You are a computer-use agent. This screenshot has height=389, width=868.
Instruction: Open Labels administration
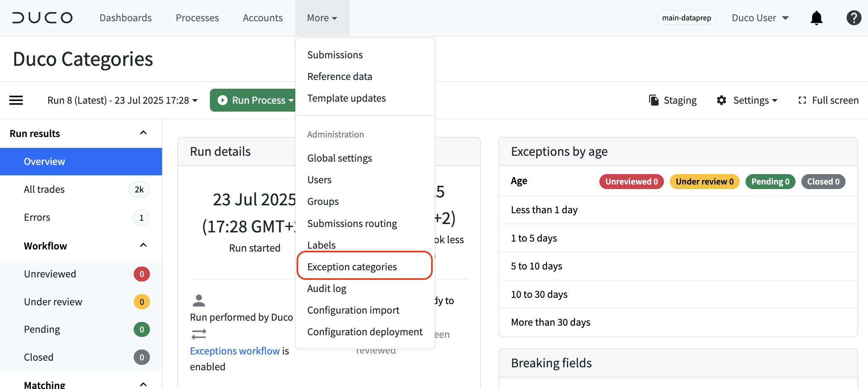[365, 244]
